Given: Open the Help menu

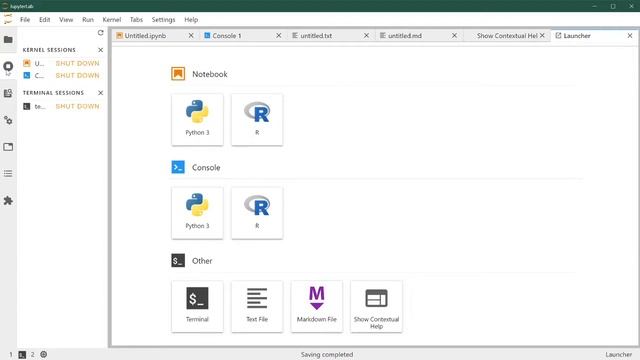Looking at the screenshot, I should [191, 20].
